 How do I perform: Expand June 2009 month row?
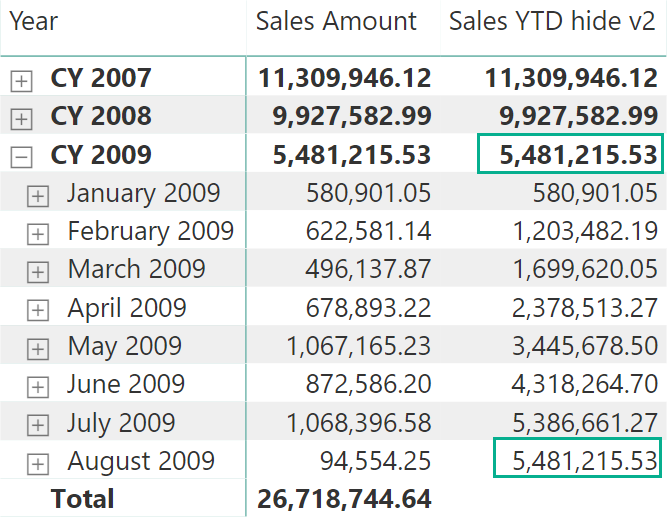[38, 387]
